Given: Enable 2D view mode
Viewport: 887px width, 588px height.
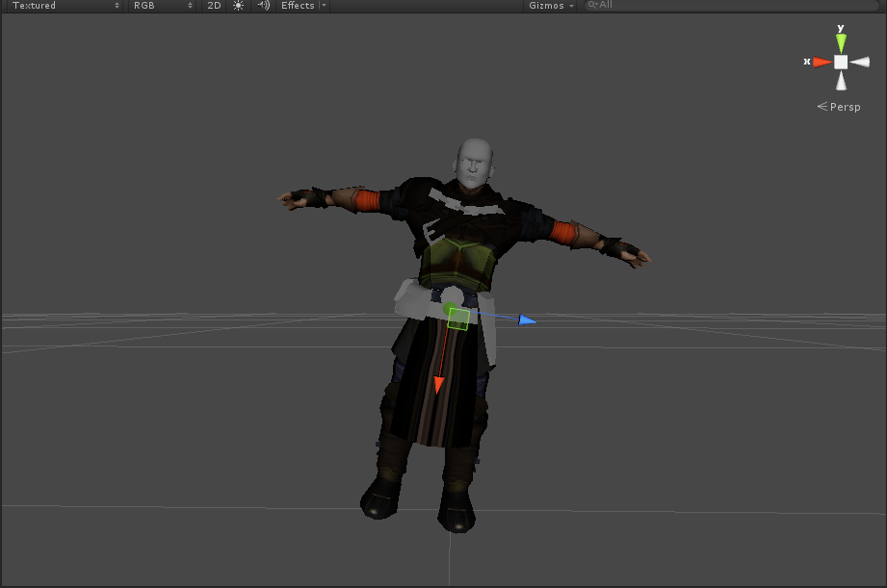Looking at the screenshot, I should [214, 6].
